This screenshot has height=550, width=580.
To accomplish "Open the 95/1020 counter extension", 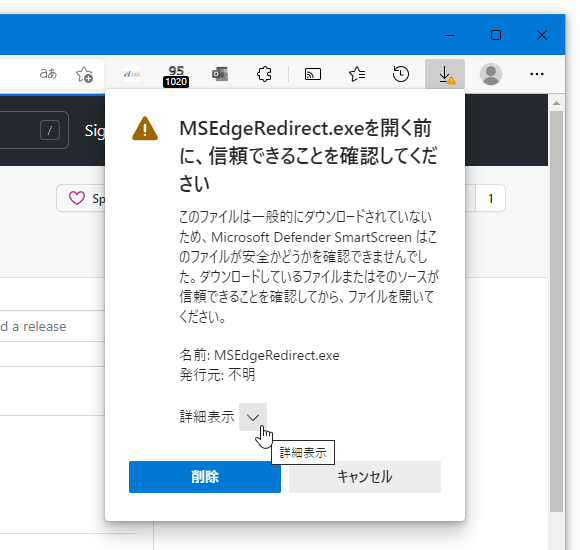I will [176, 76].
